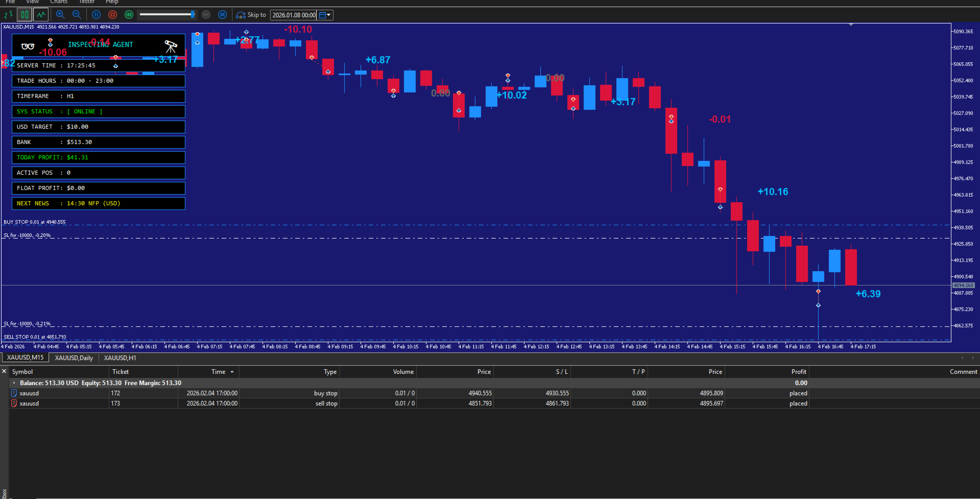The image size is (980, 499).
Task: Focus the Skip to date field
Action: pyautogui.click(x=294, y=15)
